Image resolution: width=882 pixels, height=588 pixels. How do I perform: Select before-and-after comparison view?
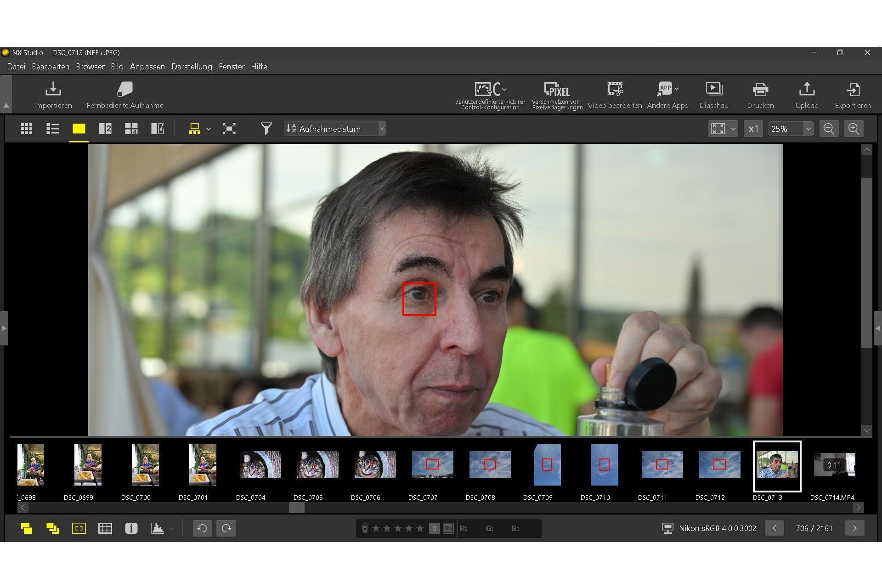click(x=158, y=129)
